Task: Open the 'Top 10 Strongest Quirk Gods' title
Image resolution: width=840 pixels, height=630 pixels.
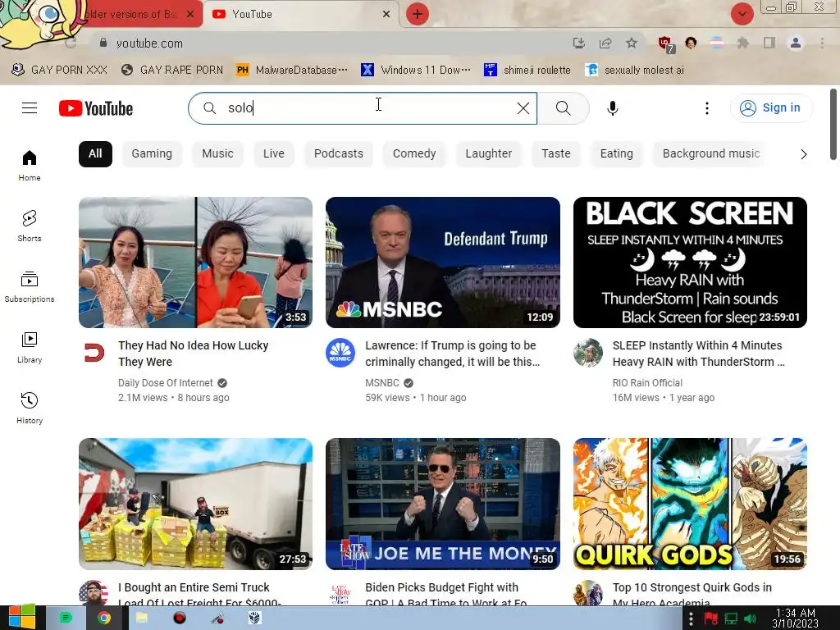Action: (x=692, y=594)
